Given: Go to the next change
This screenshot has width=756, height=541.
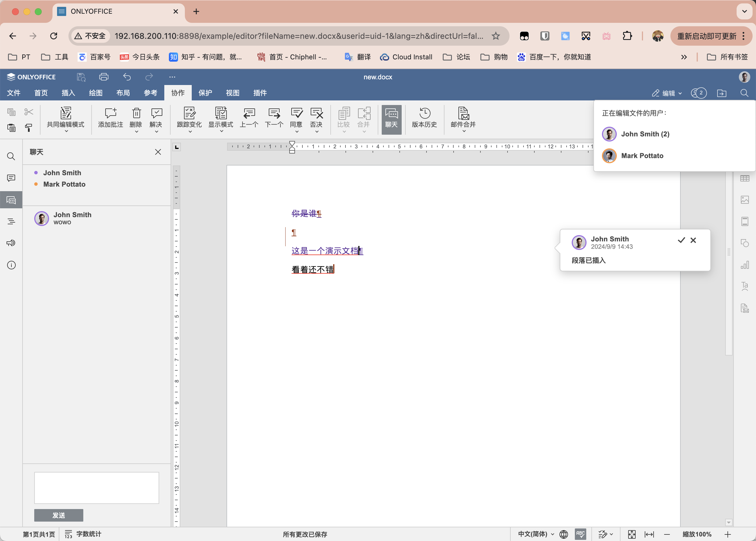Looking at the screenshot, I should click(x=274, y=117).
